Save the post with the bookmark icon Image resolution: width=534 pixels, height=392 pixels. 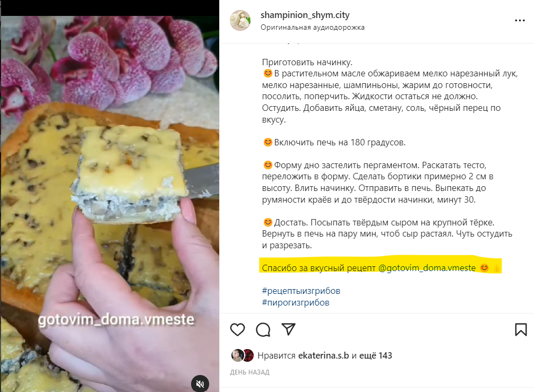521,329
